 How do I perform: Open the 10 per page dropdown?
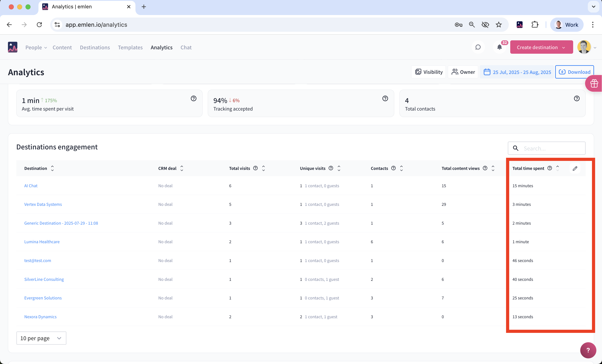41,338
